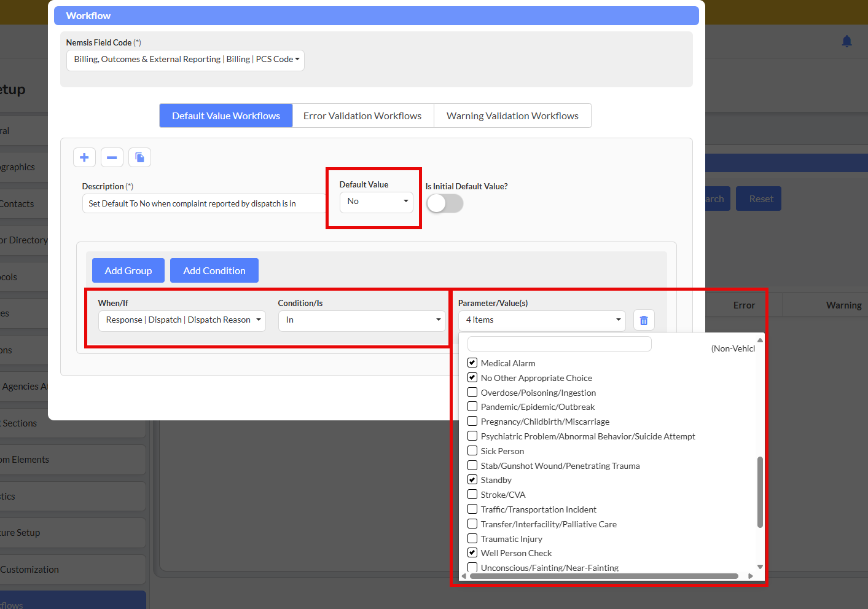Click the Add Condition button

point(214,270)
